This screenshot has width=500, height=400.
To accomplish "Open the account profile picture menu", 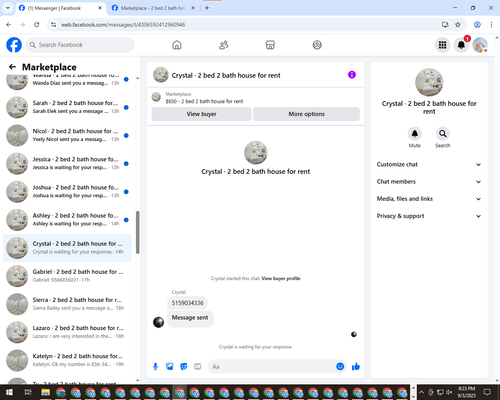I will coord(480,45).
